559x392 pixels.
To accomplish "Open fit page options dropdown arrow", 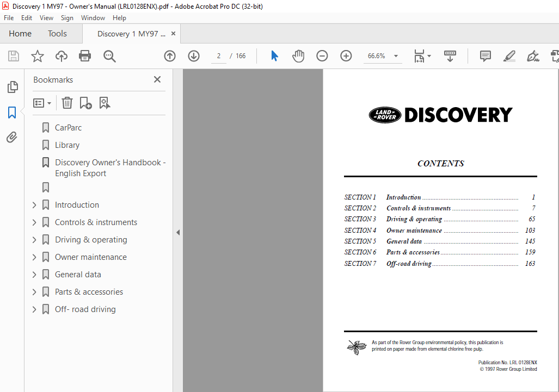I will [429, 56].
